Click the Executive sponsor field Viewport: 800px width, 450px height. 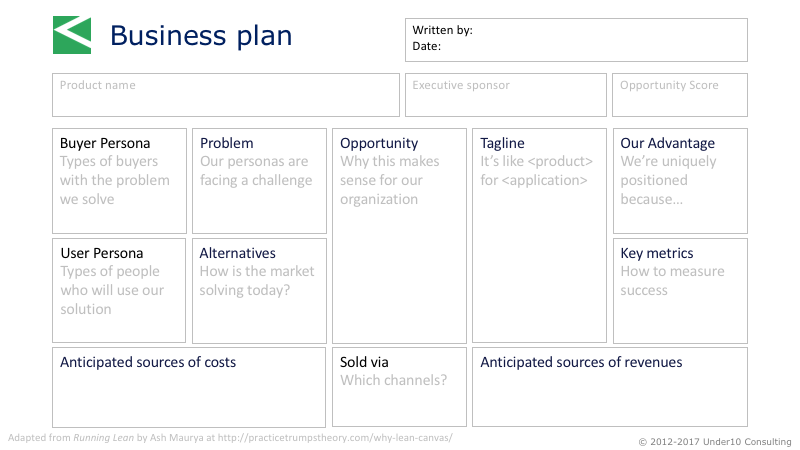point(506,95)
